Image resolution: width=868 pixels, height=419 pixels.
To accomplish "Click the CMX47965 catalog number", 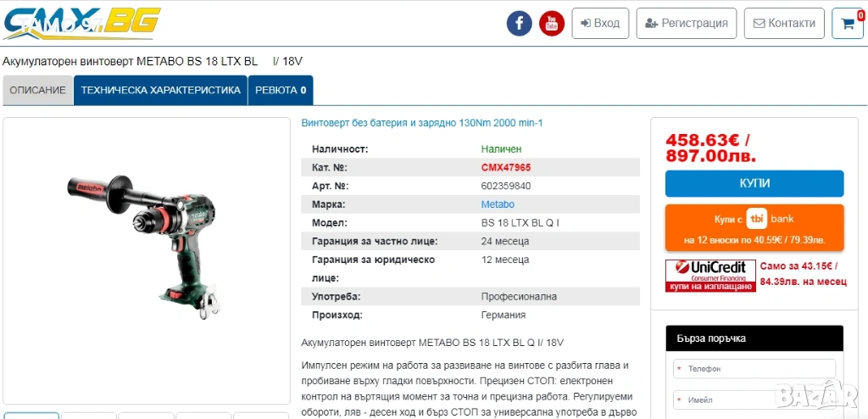I will 506,167.
